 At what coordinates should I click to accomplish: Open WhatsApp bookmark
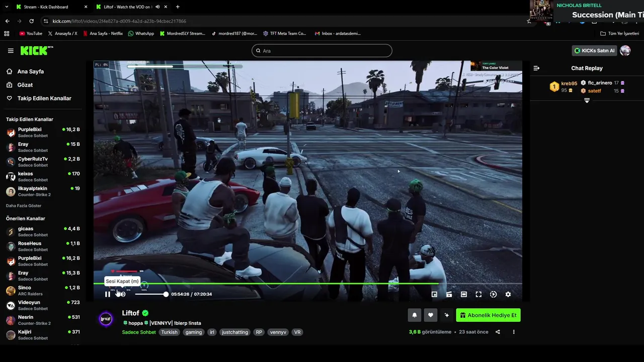click(141, 34)
